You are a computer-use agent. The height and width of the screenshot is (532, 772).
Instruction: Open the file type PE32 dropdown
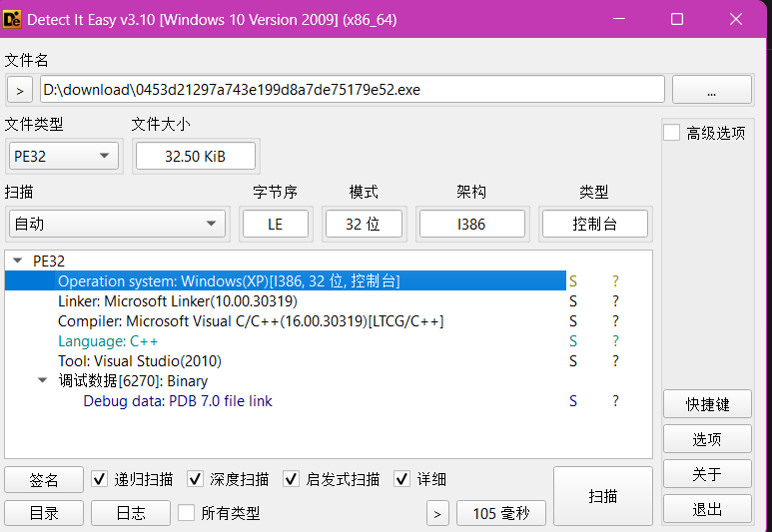point(64,156)
